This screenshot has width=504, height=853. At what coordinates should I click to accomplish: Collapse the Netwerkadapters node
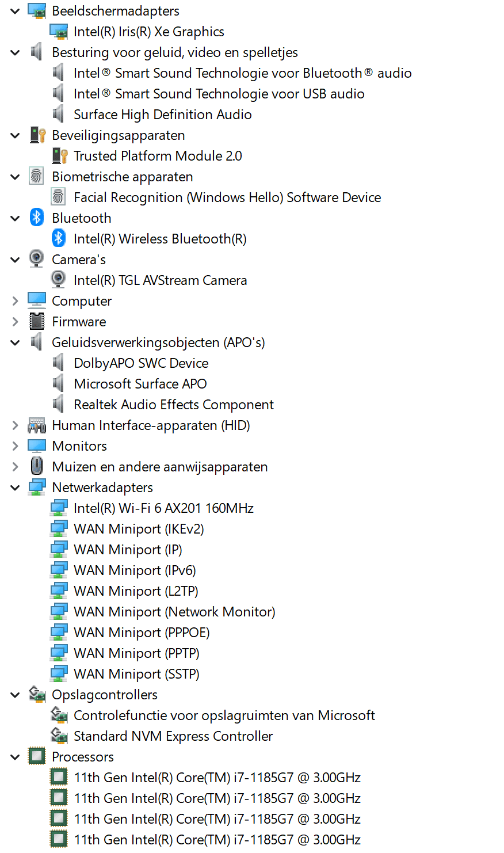pos(16,488)
